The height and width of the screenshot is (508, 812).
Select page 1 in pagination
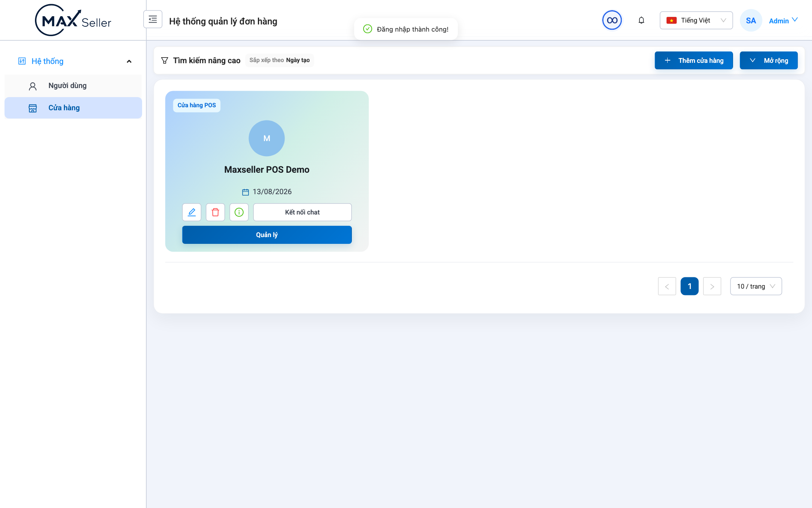[x=690, y=286]
